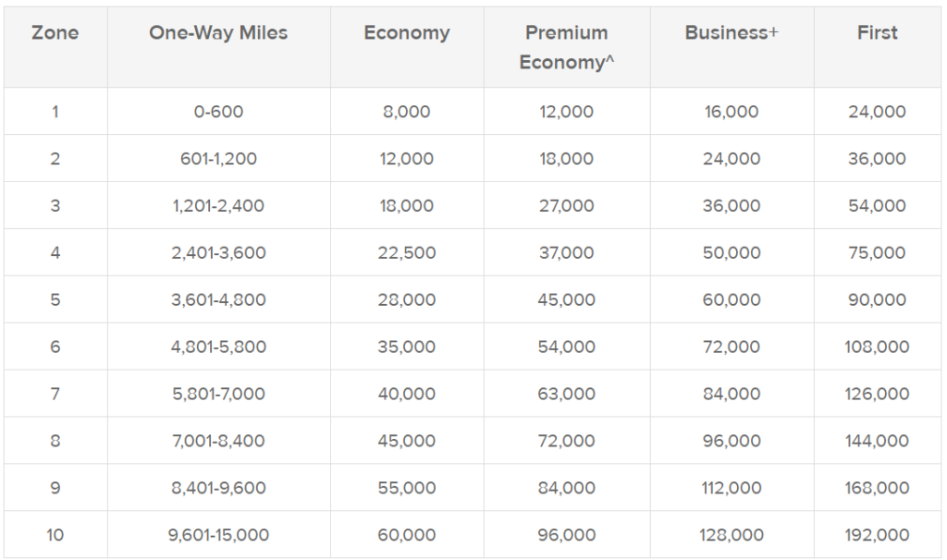947x560 pixels.
Task: Select the Business+ column header
Action: (732, 32)
